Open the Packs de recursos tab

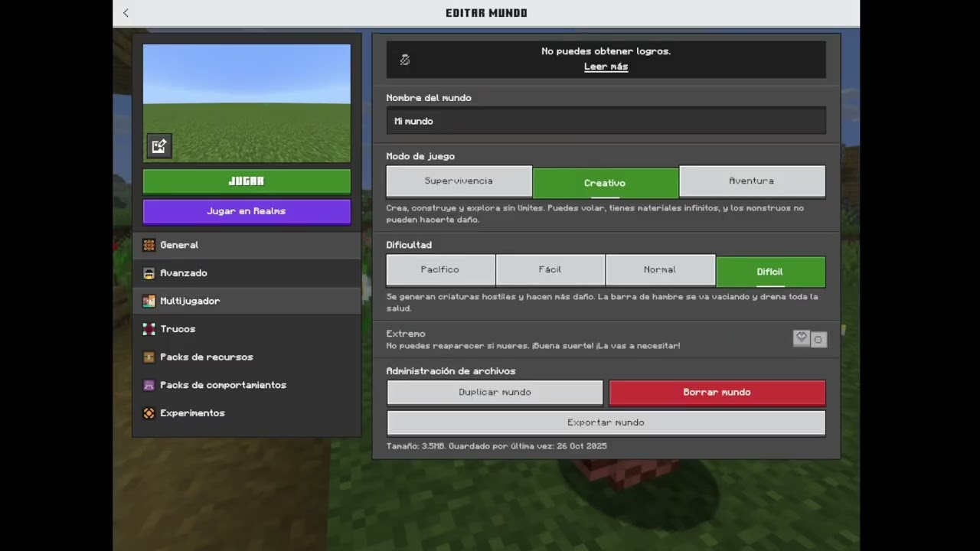click(247, 357)
